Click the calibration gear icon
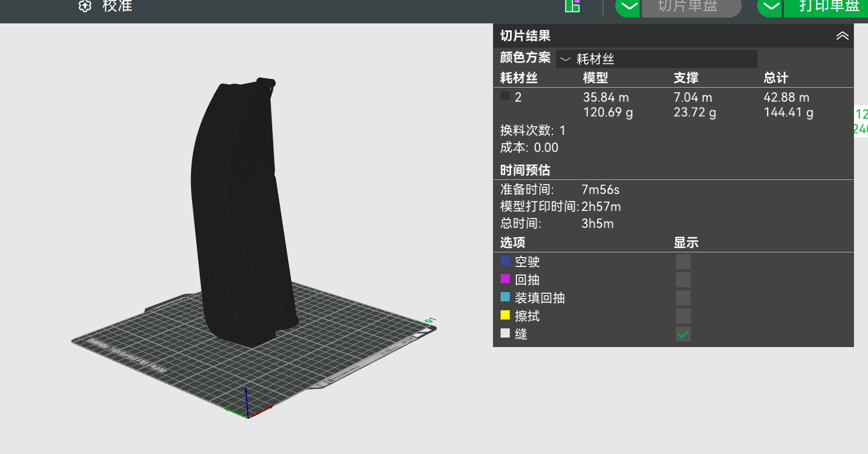Viewport: 868px width, 454px height. click(85, 6)
